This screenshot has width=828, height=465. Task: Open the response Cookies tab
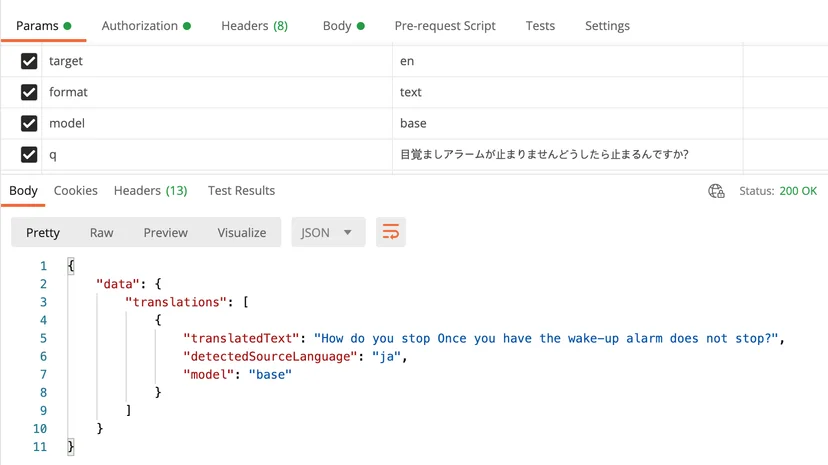click(x=76, y=191)
